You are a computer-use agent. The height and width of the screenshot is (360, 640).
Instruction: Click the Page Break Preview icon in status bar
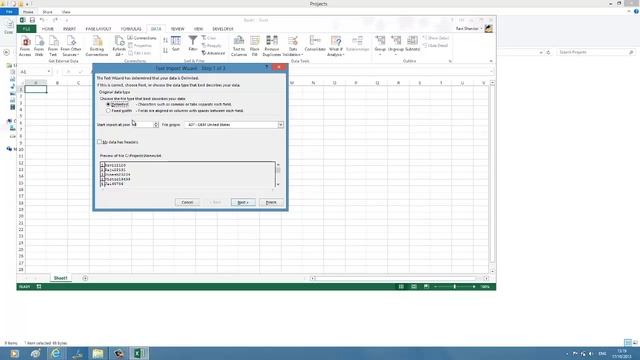(x=426, y=287)
